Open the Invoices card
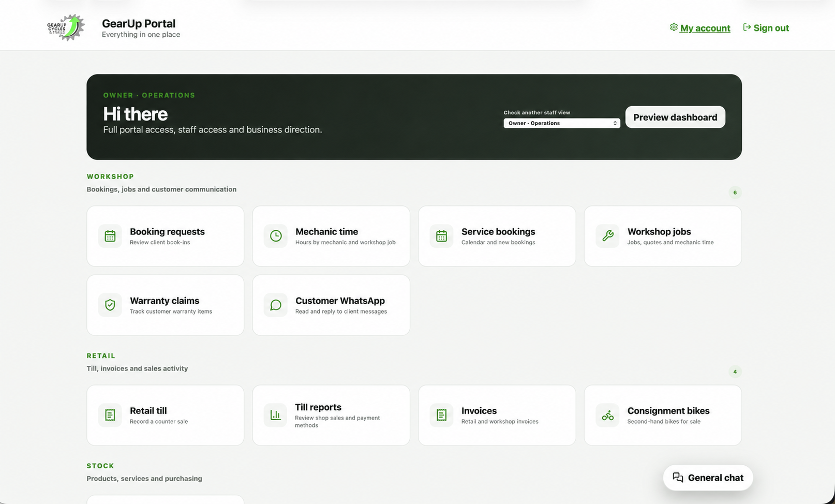This screenshot has height=504, width=835. coord(497,415)
